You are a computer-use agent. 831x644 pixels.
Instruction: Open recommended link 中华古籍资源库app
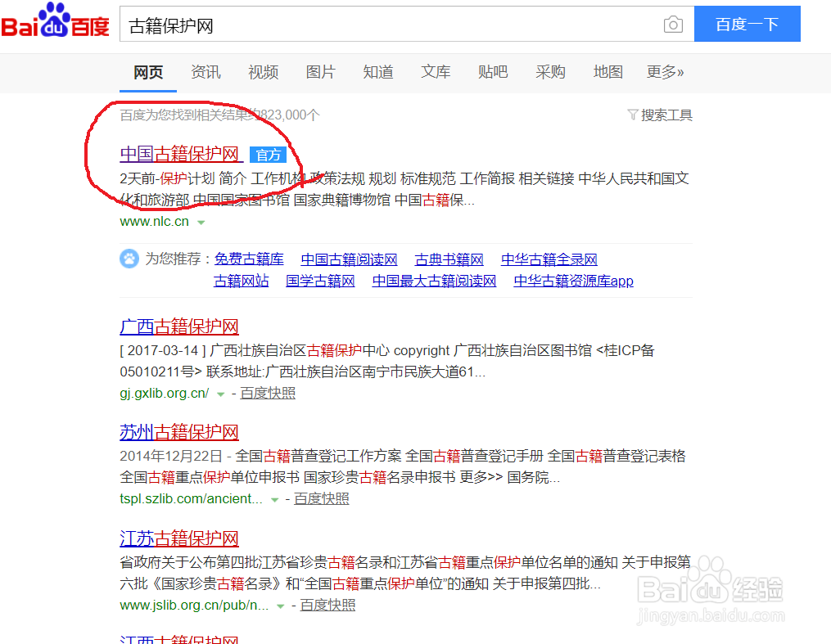[x=573, y=281]
